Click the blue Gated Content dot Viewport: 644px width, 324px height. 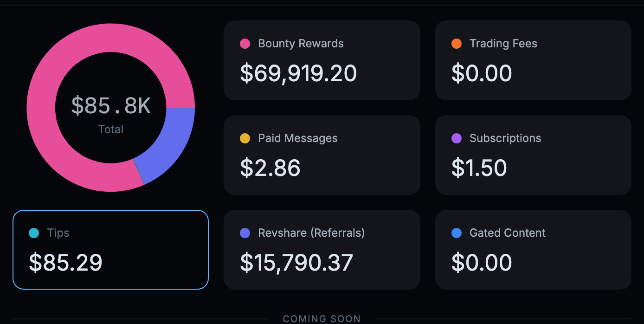(457, 233)
